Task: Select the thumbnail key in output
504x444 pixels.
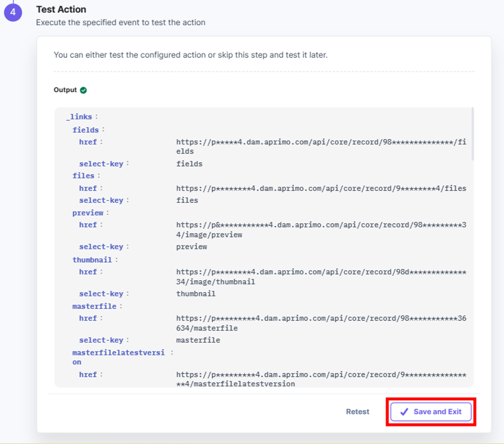Action: 92,260
